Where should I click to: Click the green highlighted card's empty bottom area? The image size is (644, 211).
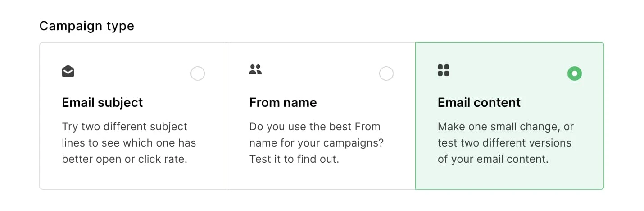509,178
